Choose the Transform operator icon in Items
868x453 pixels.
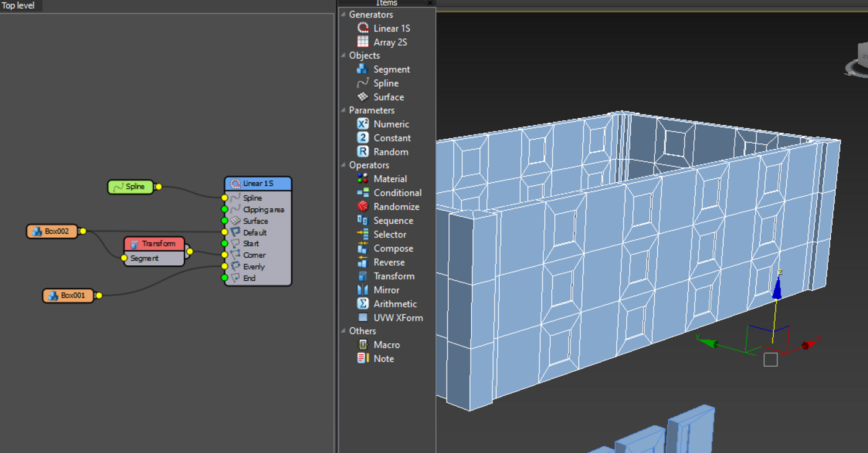tap(363, 276)
